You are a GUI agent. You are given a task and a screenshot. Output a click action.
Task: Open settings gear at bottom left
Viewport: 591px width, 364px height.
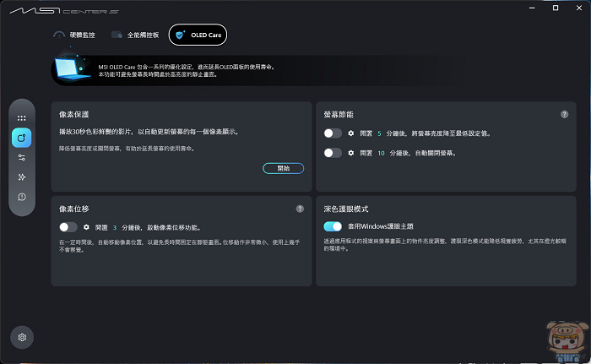click(22, 337)
